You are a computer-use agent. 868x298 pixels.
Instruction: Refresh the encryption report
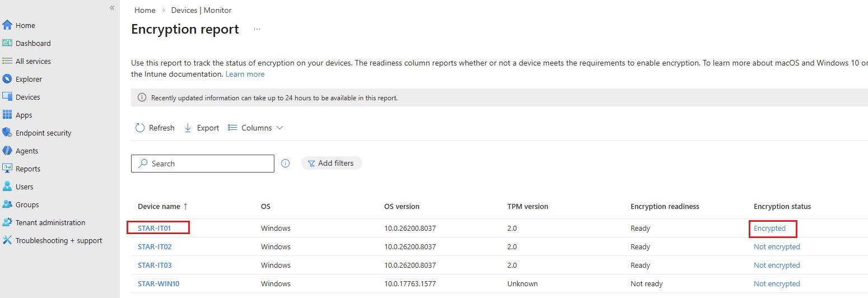click(155, 128)
